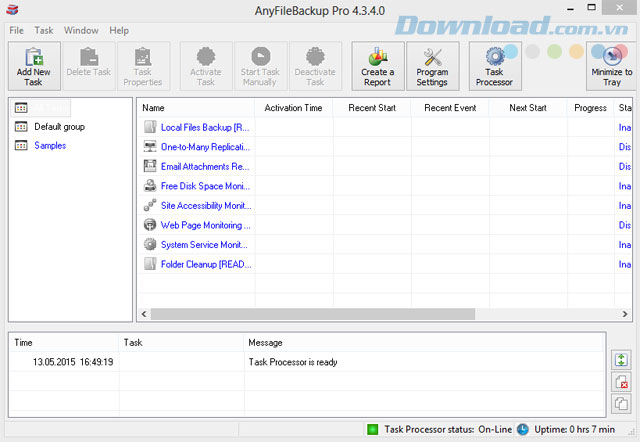Open the Window menu
The image size is (640, 442).
pos(81,31)
